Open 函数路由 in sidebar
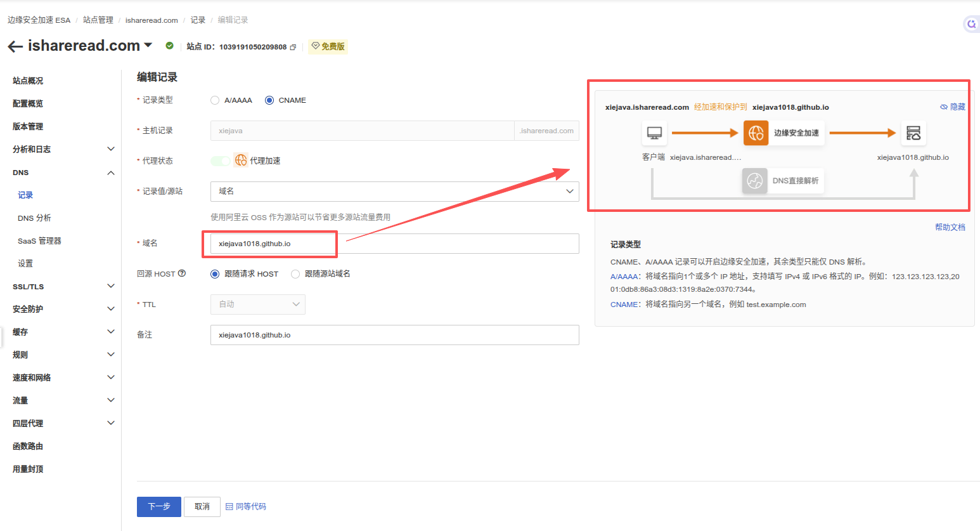Screen dimensions: 980x531 tap(28, 446)
